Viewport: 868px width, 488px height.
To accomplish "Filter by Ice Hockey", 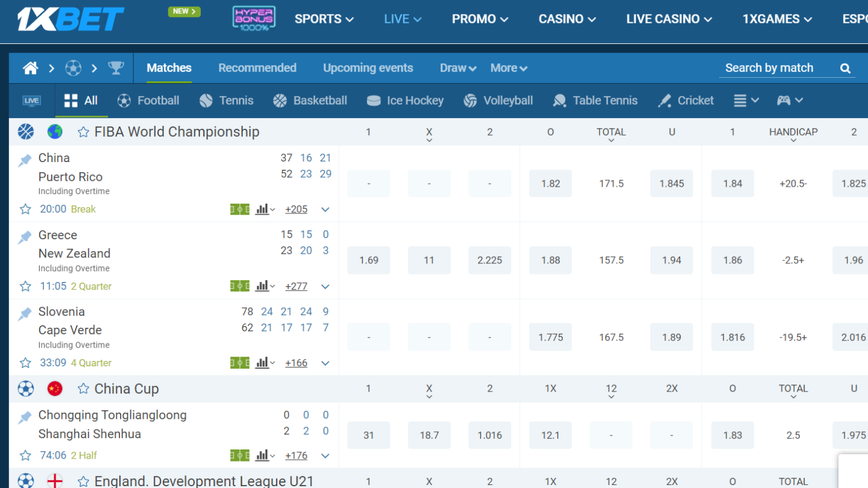I will [x=405, y=101].
